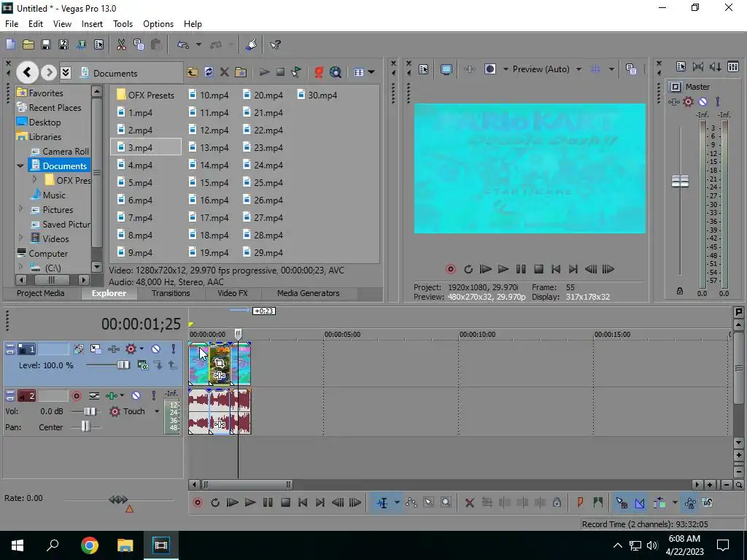Toggle Enable Snapping in the timeline toolbar
The image size is (747, 560).
[x=622, y=502]
